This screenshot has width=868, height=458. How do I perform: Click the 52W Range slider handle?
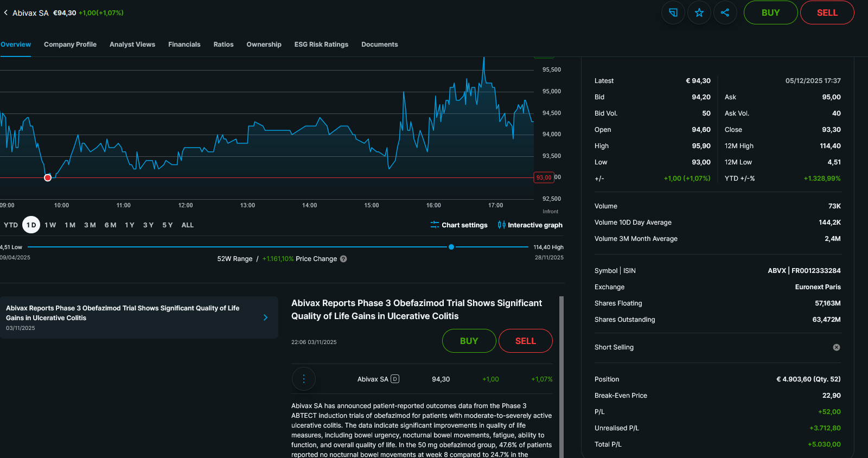(451, 247)
